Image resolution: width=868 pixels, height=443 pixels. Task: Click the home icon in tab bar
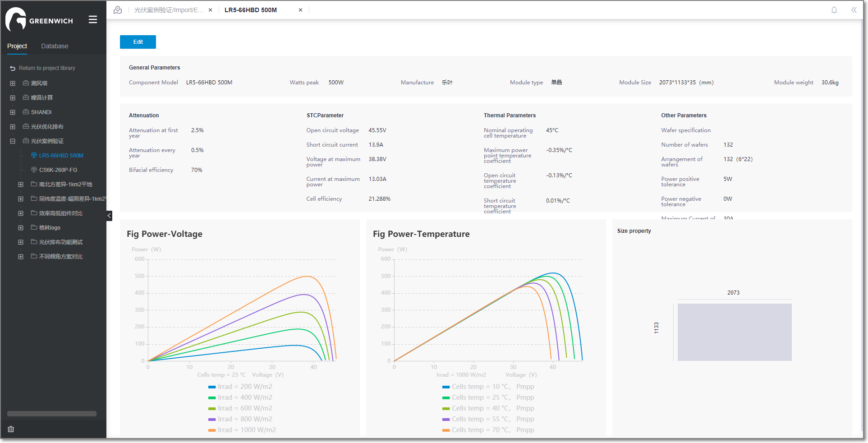(118, 10)
